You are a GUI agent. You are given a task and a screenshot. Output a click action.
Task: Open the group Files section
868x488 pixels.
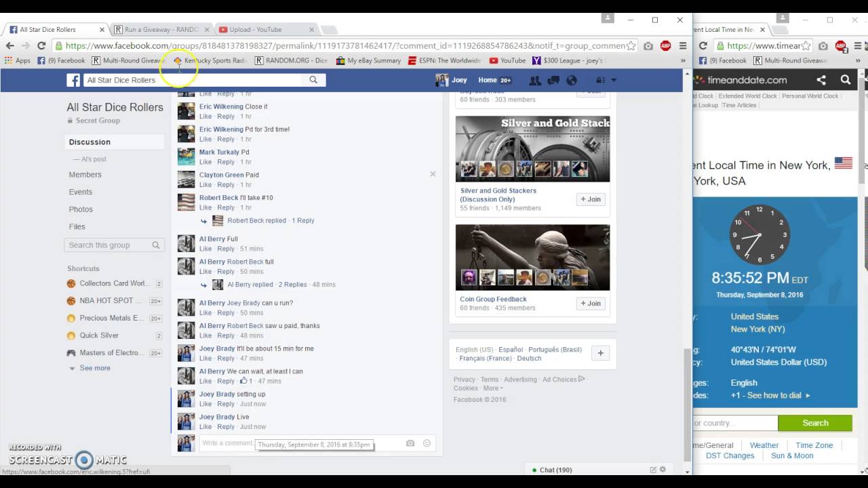[77, 226]
